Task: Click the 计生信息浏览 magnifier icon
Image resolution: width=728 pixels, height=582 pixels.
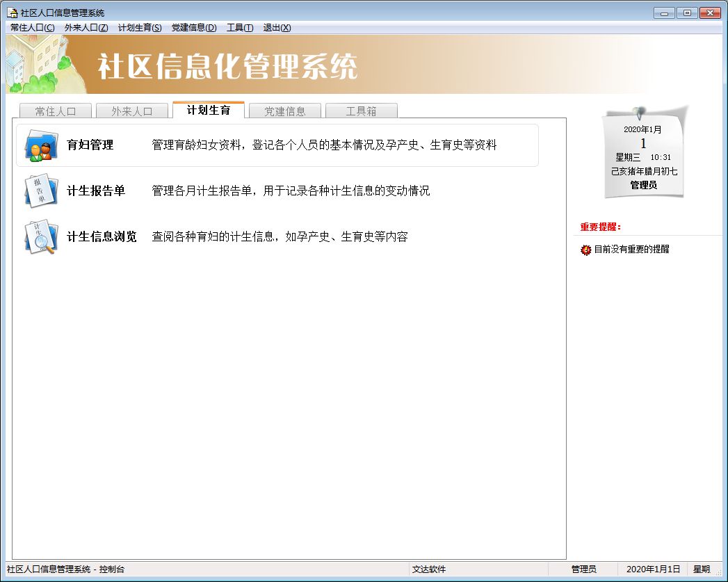Action: point(41,236)
